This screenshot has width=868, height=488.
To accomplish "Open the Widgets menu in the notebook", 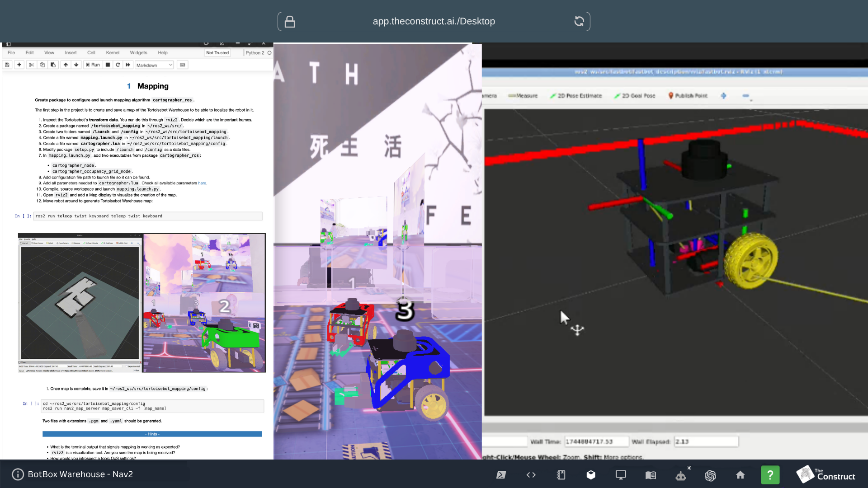I will click(138, 53).
